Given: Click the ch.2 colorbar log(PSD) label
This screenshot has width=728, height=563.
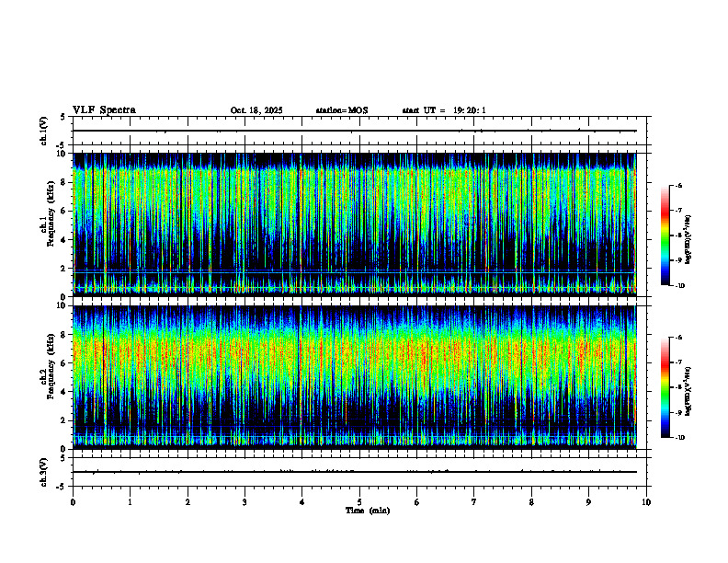Looking at the screenshot, I should [x=688, y=392].
